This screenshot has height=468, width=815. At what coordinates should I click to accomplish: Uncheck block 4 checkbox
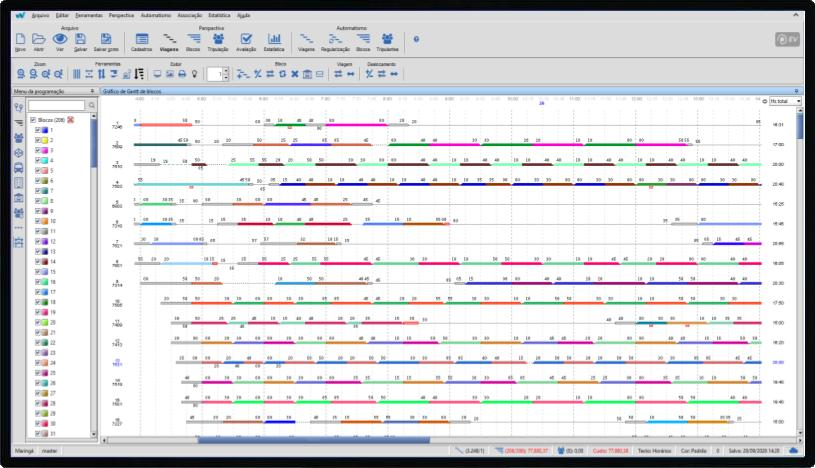click(37, 161)
